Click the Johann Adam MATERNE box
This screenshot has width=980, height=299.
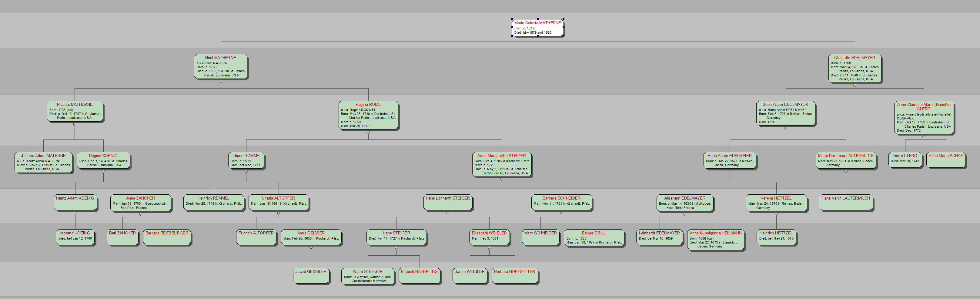43,163
